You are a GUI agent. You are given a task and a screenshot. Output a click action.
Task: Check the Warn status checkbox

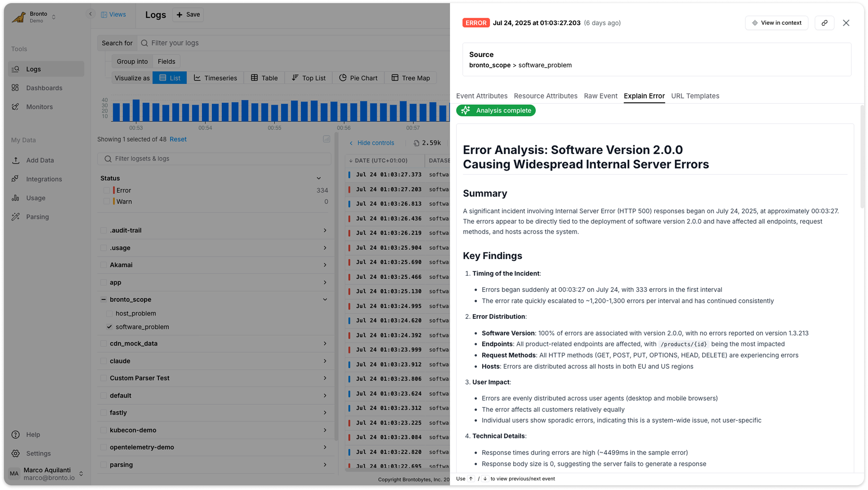[106, 202]
